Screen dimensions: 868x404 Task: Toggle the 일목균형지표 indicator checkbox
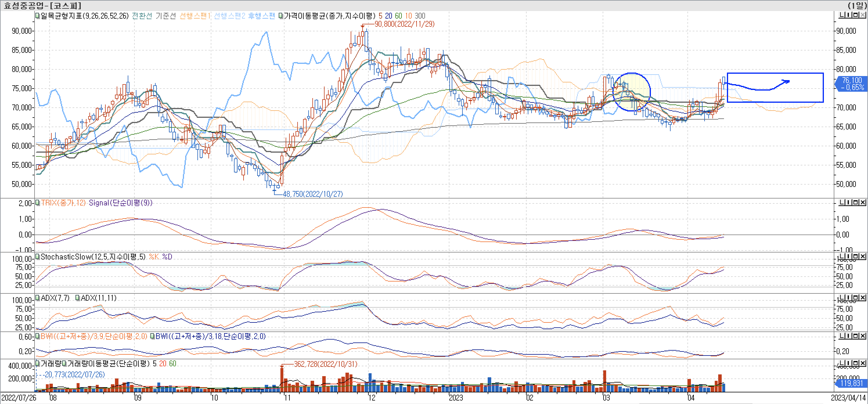pos(37,15)
